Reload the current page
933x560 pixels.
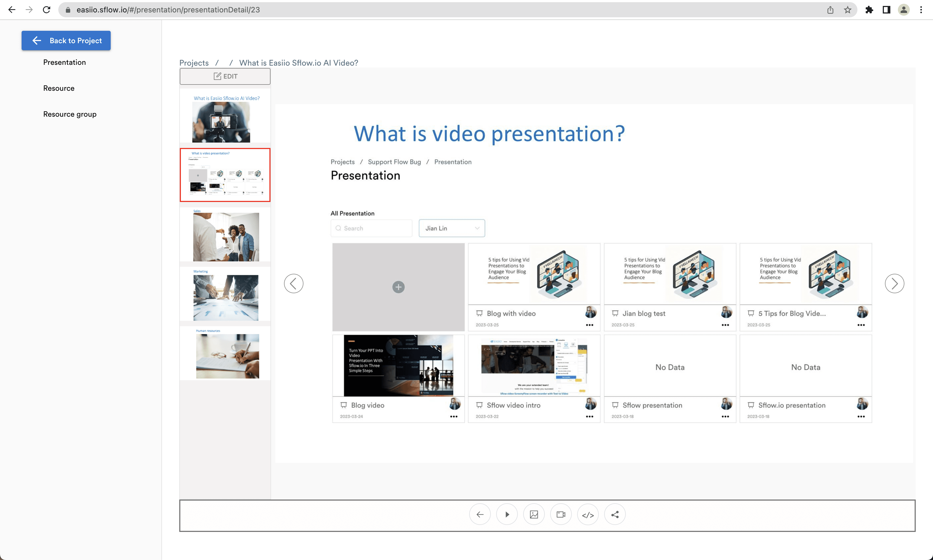coord(46,10)
